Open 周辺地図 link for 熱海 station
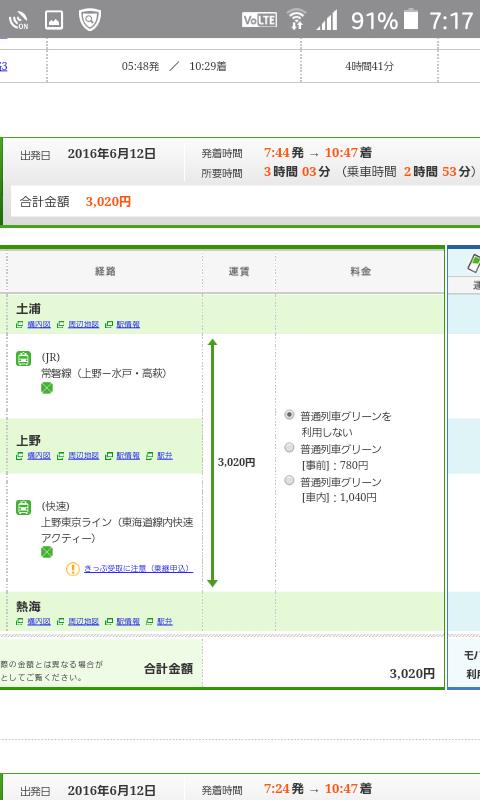The width and height of the screenshot is (480, 800). tap(83, 621)
